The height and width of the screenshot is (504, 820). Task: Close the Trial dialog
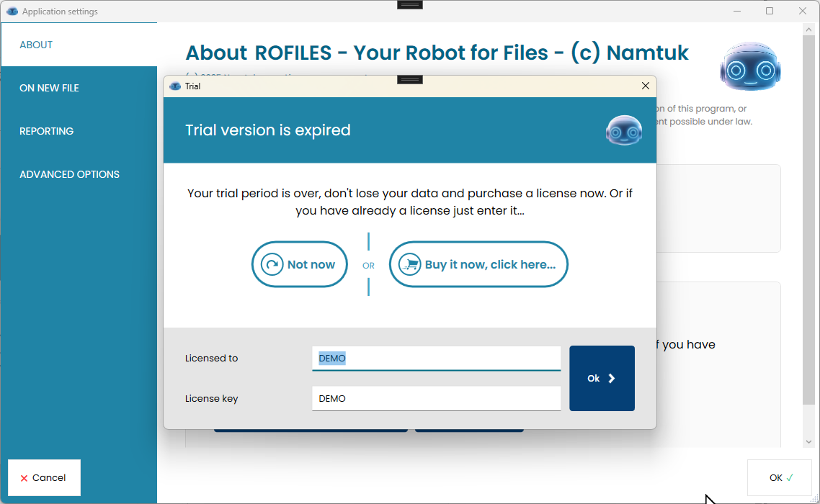pos(646,86)
